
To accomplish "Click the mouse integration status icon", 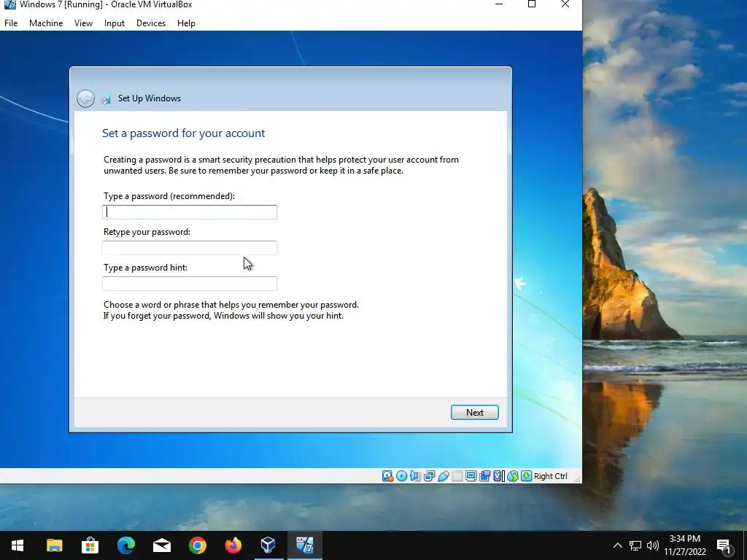I will click(x=512, y=475).
